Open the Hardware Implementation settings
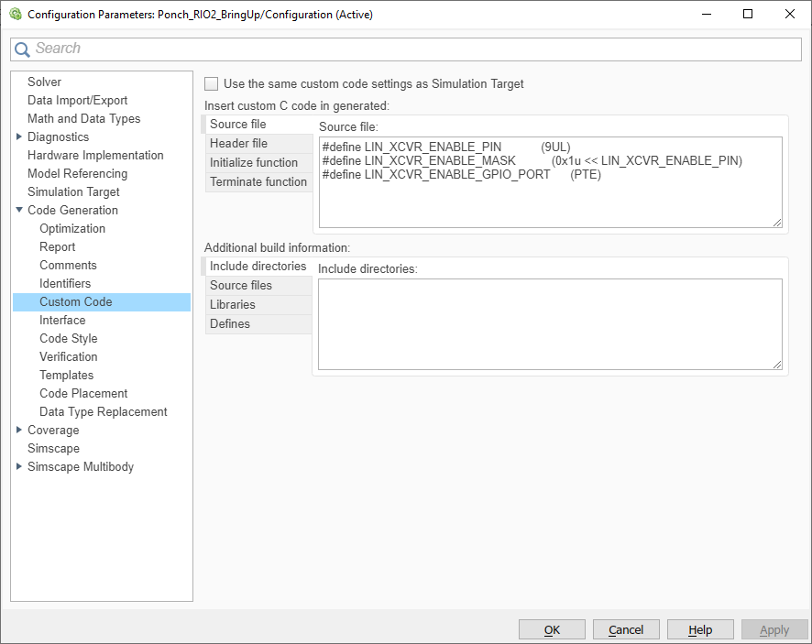This screenshot has height=644, width=812. point(94,155)
